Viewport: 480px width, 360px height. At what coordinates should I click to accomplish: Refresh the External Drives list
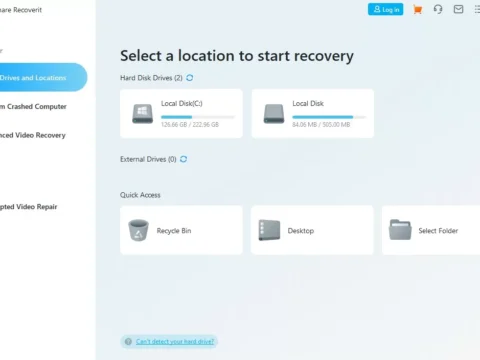[184, 159]
